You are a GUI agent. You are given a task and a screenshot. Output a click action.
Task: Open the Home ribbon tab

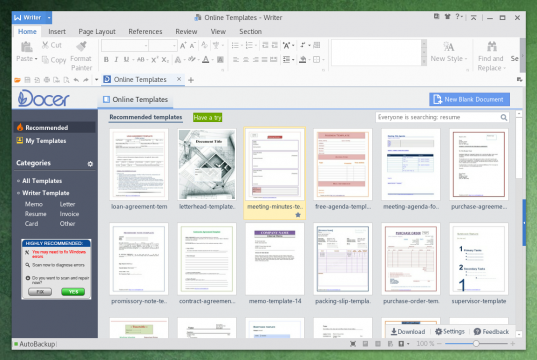27,32
